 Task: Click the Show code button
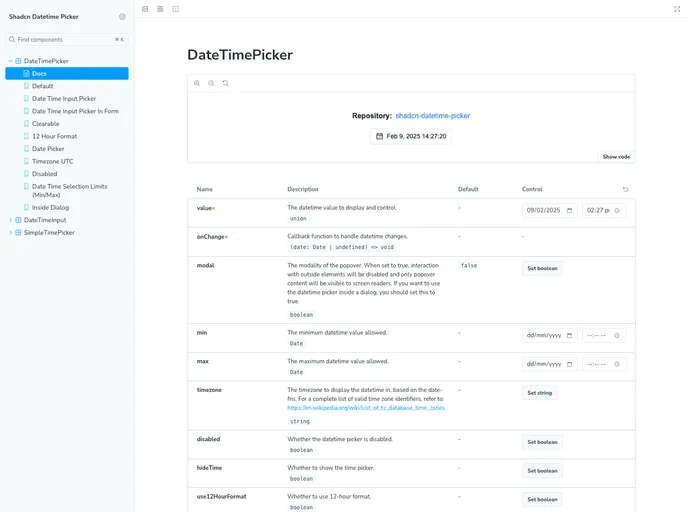pos(616,157)
